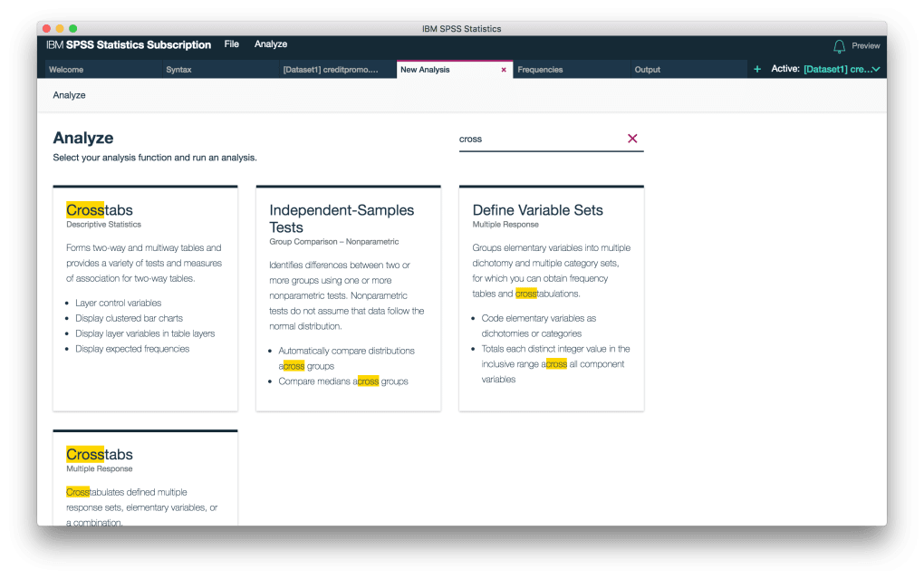Close the New Analysis tab
Screen dimensions: 924x579
[504, 70]
